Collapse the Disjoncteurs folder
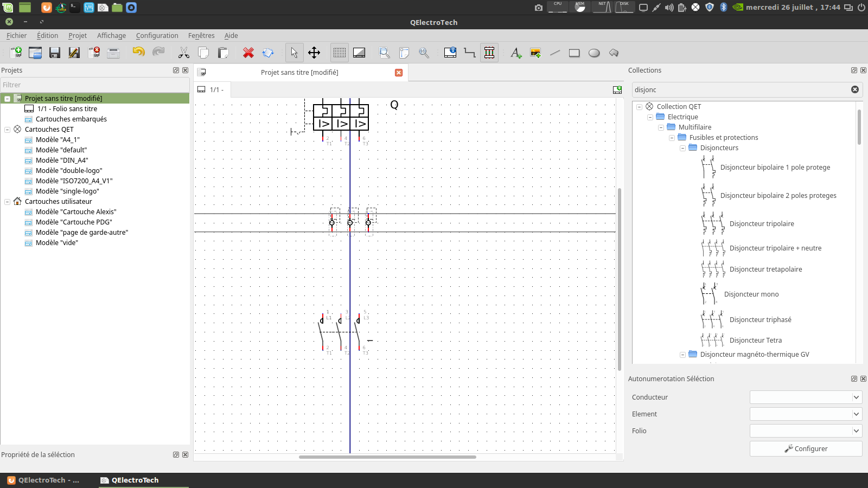 (682, 148)
